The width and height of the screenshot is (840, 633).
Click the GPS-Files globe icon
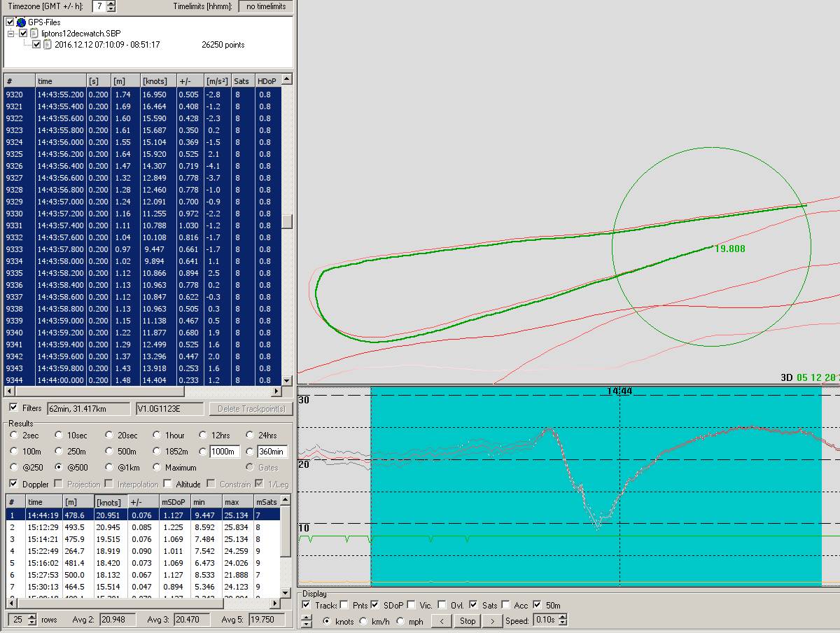click(x=21, y=22)
